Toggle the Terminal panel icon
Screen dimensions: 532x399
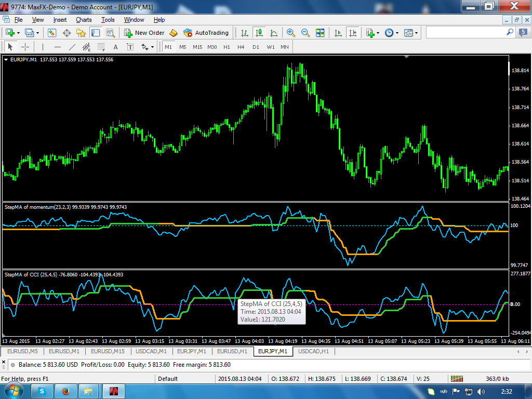point(96,33)
